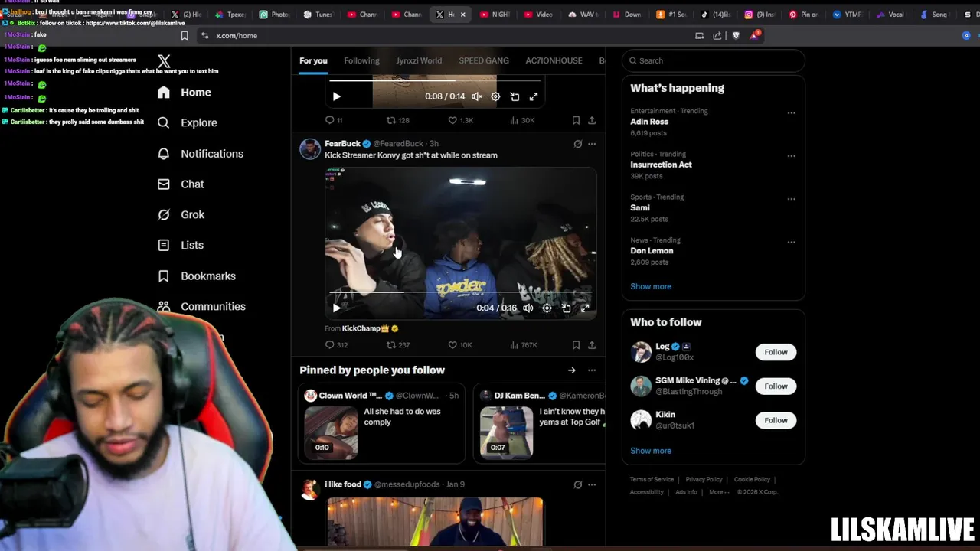Play the top video at 0:08
980x551 pixels.
336,96
